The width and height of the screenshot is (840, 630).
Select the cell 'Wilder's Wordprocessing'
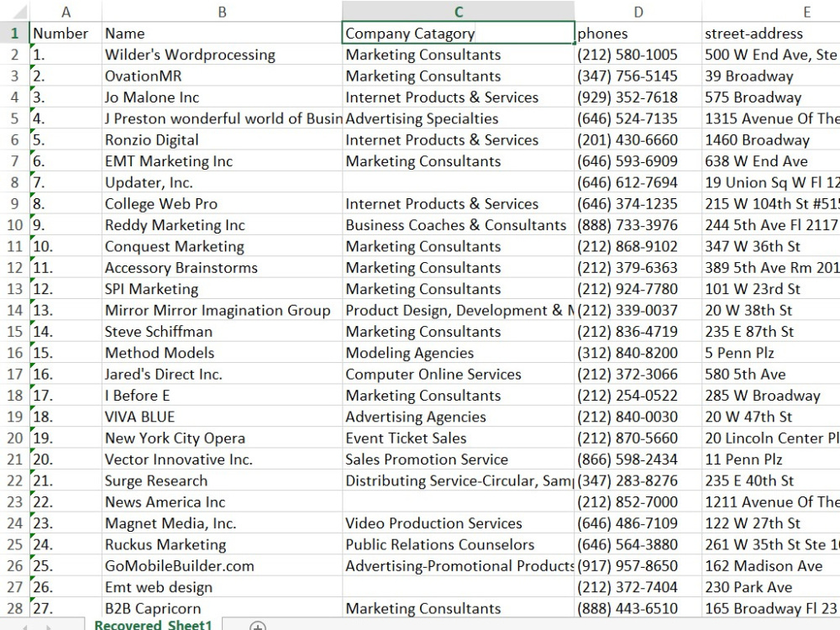pos(222,55)
